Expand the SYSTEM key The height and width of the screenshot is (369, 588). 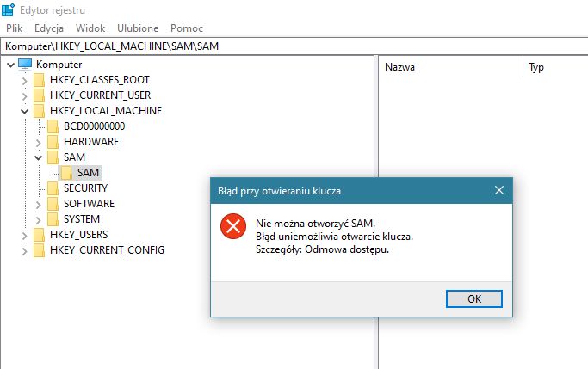[38, 220]
